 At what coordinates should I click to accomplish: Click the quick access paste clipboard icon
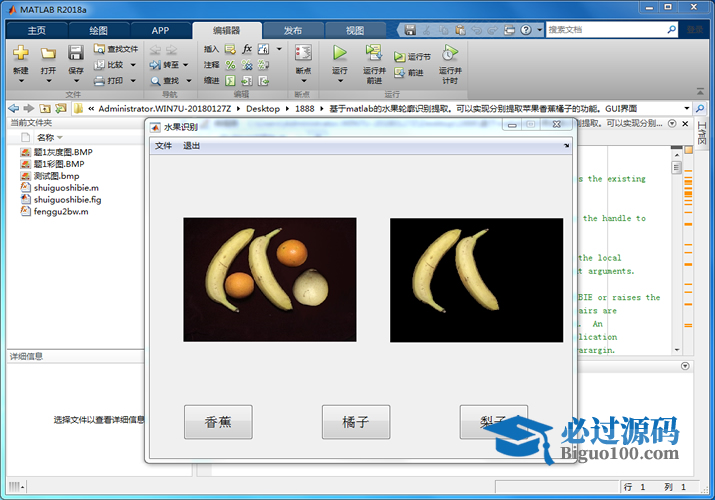[x=461, y=30]
